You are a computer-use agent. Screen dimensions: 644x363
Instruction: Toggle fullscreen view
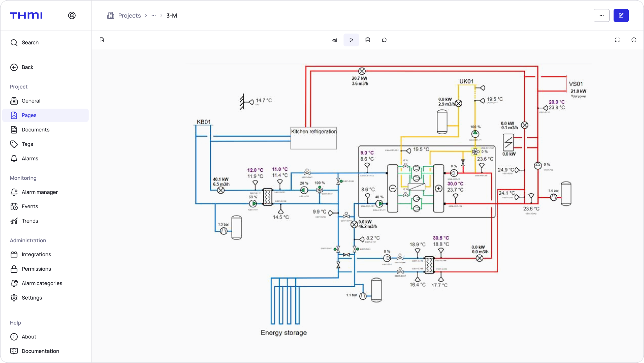(x=617, y=40)
